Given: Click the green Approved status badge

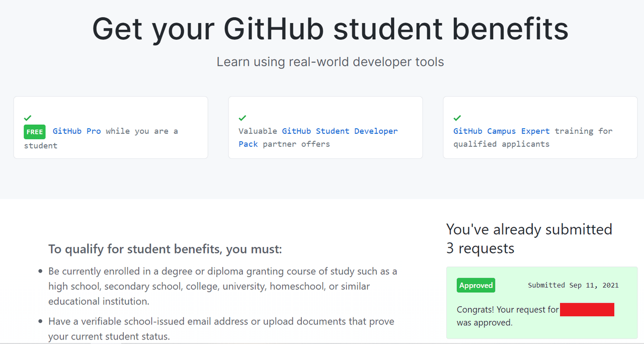Looking at the screenshot, I should [476, 285].
